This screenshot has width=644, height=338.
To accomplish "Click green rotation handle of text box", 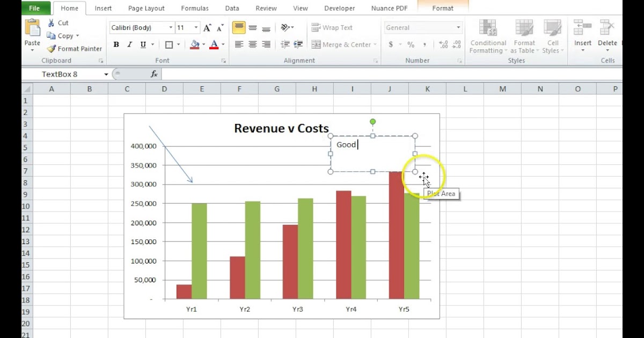I will tap(373, 122).
